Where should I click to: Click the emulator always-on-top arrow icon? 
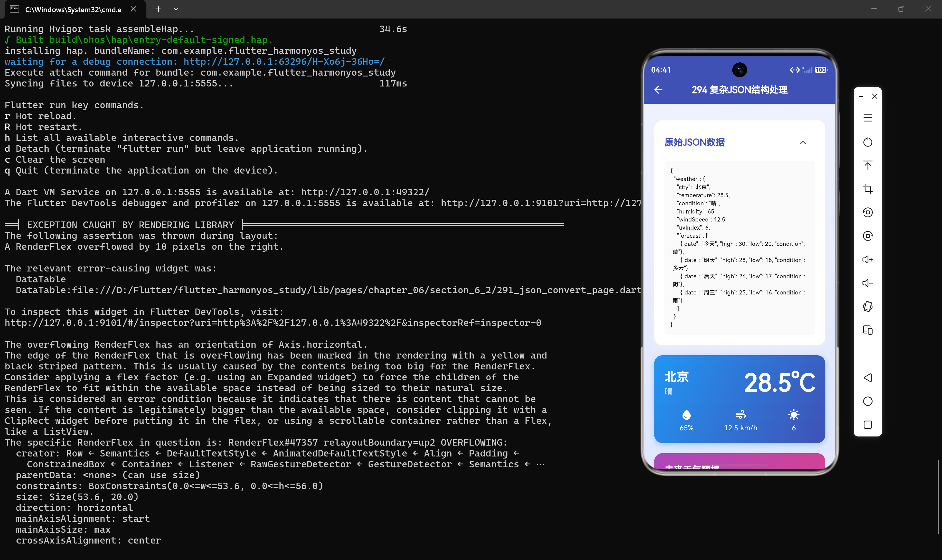[868, 165]
